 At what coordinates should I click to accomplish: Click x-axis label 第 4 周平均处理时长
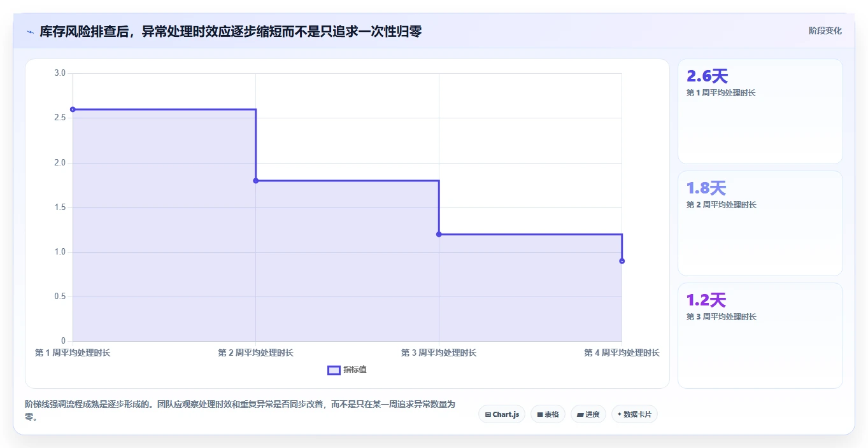point(622,353)
